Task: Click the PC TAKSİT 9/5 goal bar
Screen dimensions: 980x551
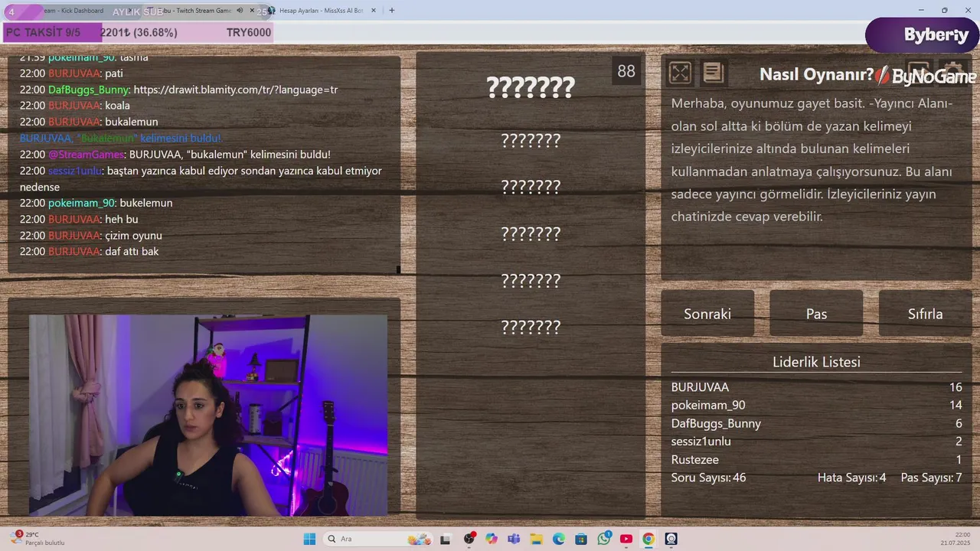Action: pos(138,32)
